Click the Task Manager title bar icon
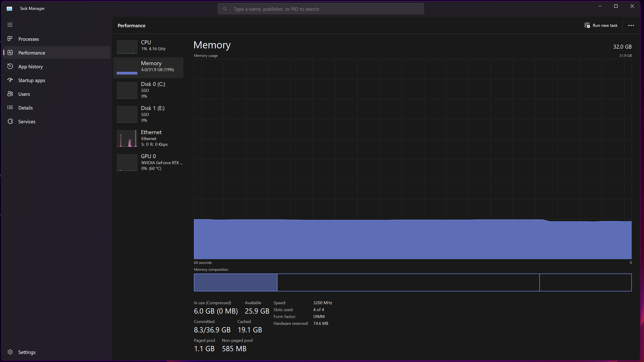 coord(9,8)
